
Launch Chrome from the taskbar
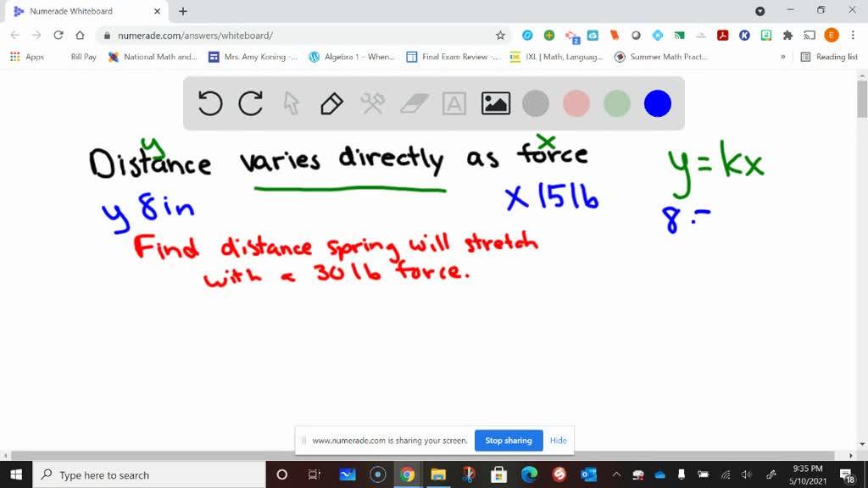pyautogui.click(x=407, y=474)
